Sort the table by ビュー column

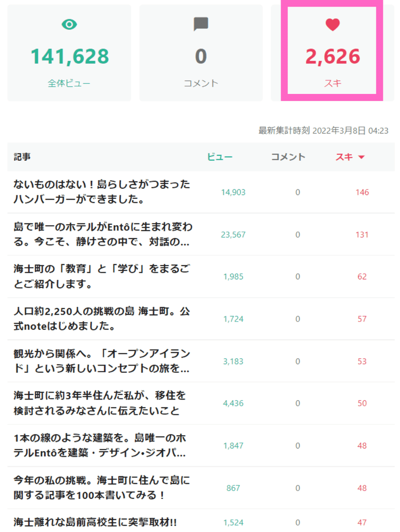[x=220, y=157]
